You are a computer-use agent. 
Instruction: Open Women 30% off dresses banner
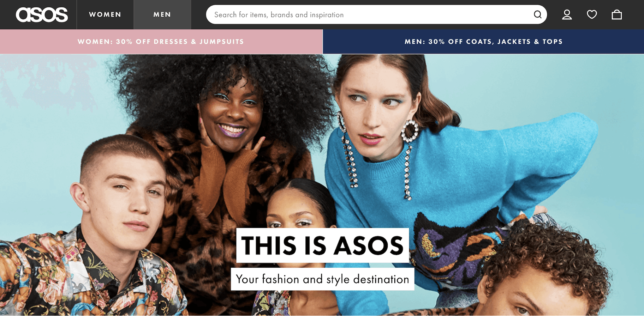pyautogui.click(x=161, y=42)
